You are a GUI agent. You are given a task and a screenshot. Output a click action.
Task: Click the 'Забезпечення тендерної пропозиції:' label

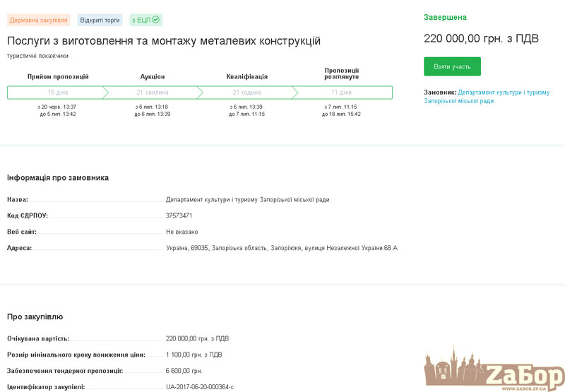click(65, 371)
